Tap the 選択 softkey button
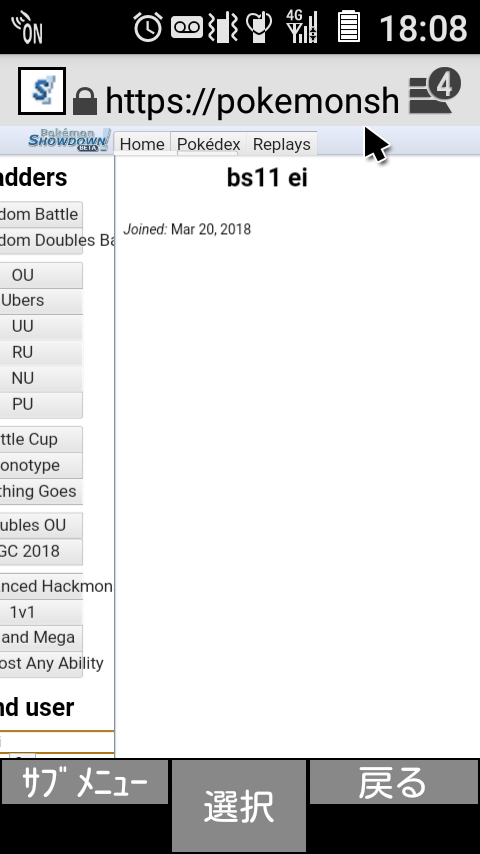The height and width of the screenshot is (854, 480). click(x=239, y=806)
